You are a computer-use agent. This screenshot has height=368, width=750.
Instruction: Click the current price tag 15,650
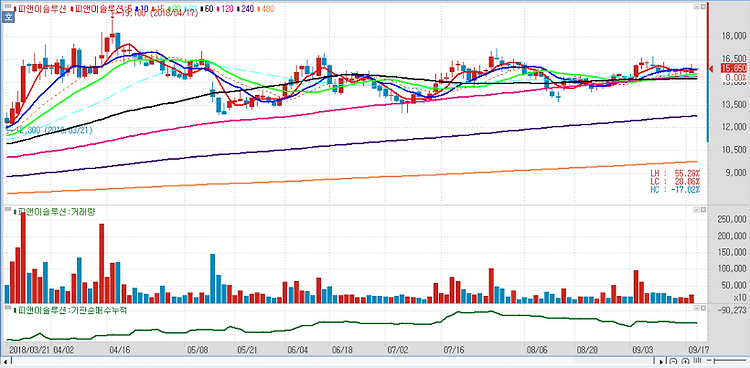[x=733, y=68]
